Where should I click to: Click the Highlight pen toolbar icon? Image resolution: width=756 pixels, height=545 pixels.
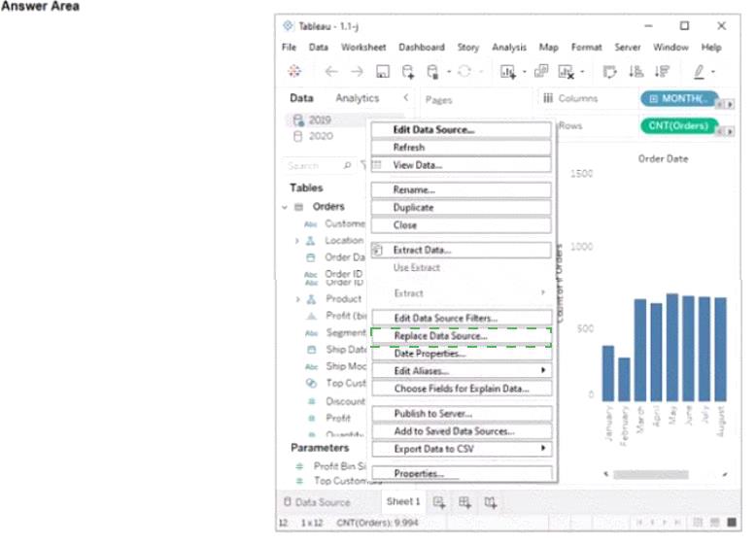click(x=699, y=72)
